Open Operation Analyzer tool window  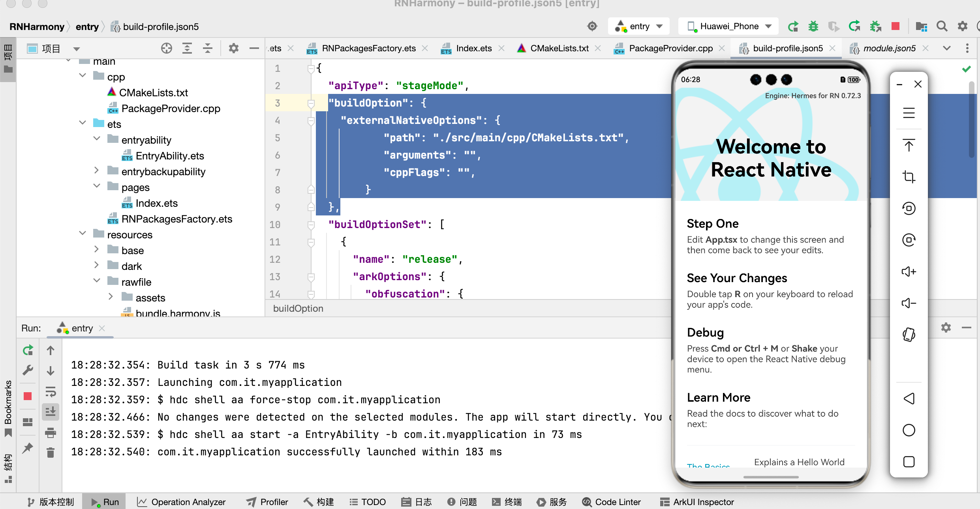coord(181,502)
